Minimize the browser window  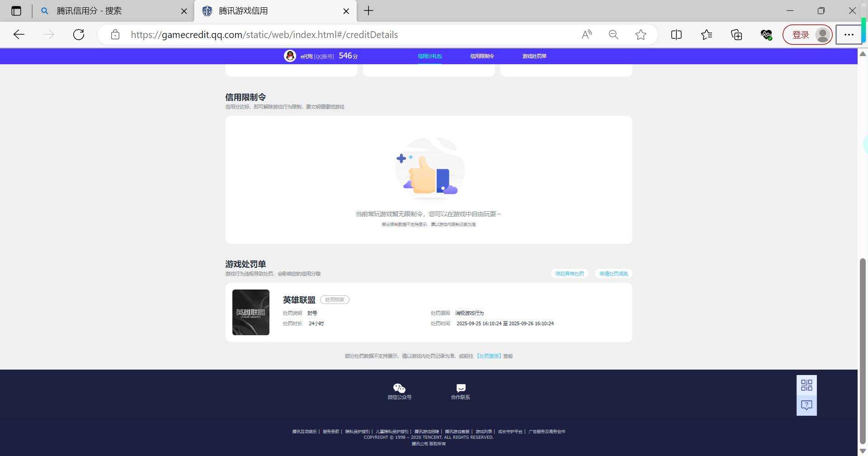coord(790,11)
